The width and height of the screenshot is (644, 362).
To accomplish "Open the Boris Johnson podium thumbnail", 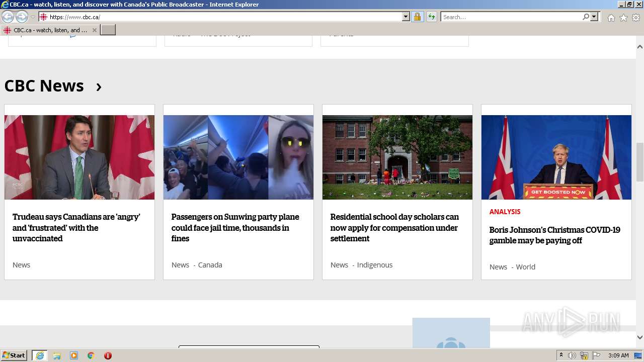I will (x=556, y=157).
